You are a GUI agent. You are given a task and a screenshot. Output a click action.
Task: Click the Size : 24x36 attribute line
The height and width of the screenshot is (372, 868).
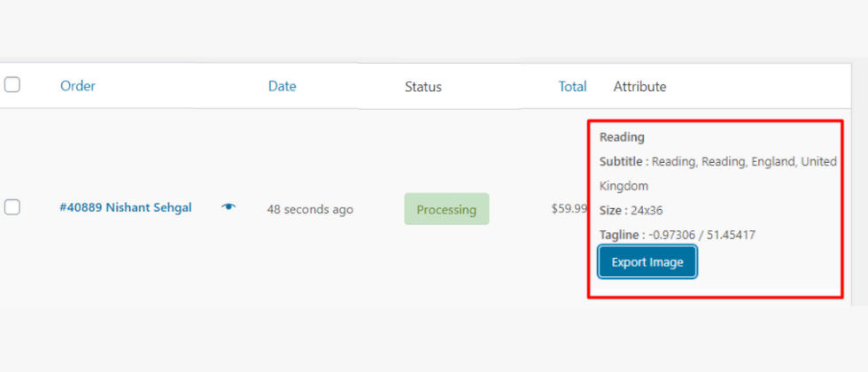click(x=631, y=211)
